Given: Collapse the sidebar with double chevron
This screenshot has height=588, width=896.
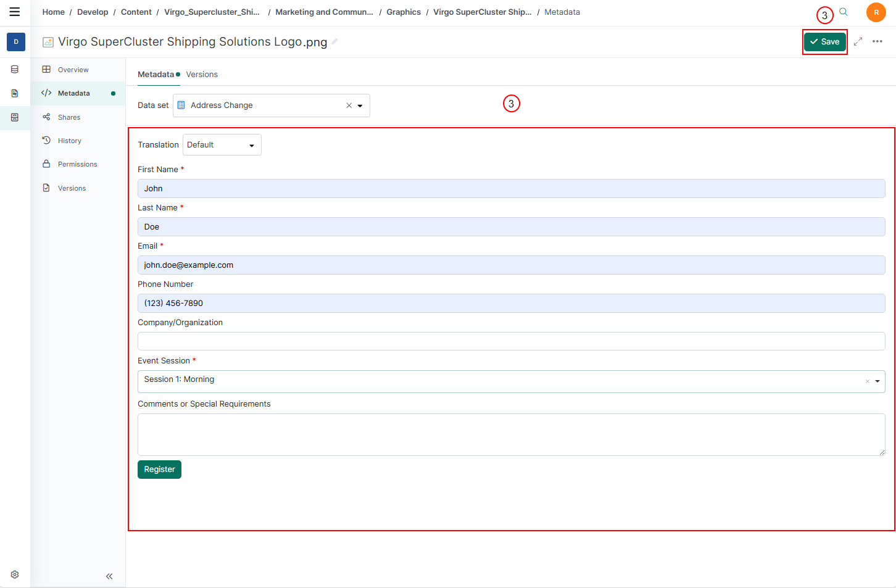Looking at the screenshot, I should click(x=109, y=576).
